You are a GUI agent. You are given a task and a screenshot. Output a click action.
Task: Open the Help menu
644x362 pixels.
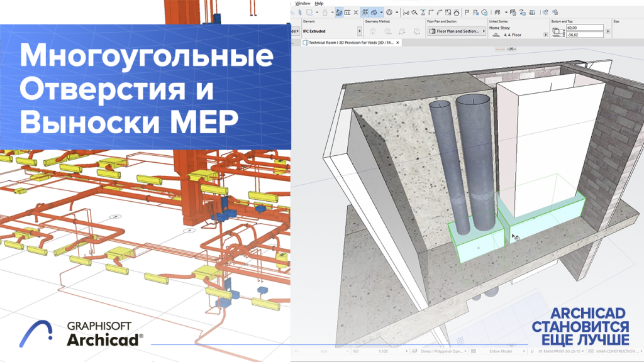[x=319, y=3]
